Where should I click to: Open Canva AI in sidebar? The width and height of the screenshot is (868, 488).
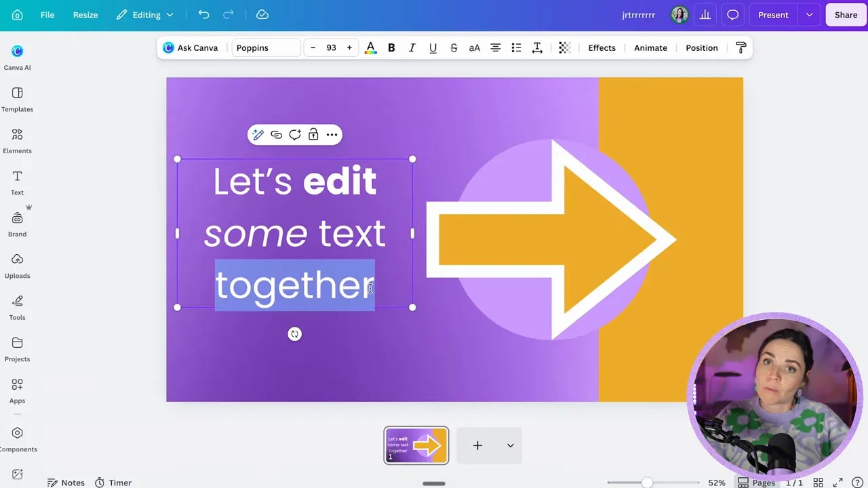pyautogui.click(x=17, y=57)
